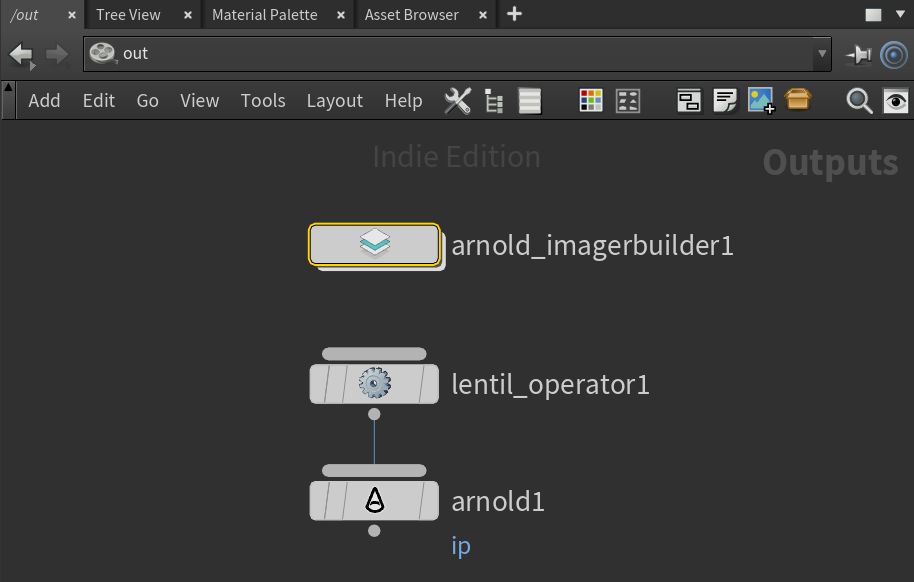Image resolution: width=914 pixels, height=582 pixels.
Task: Click the lentil_operator1 output connector dot
Action: 374,414
